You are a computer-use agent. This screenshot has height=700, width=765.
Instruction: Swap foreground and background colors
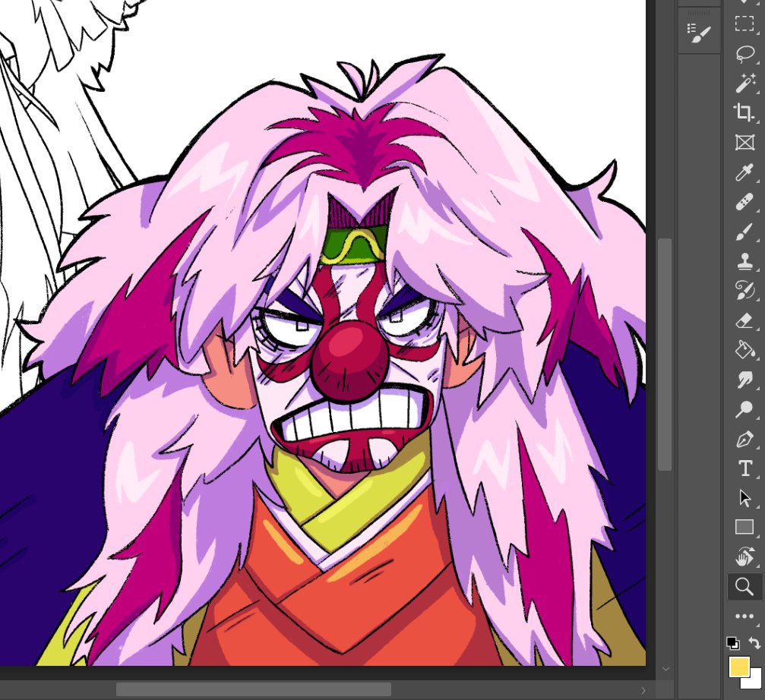[x=754, y=643]
